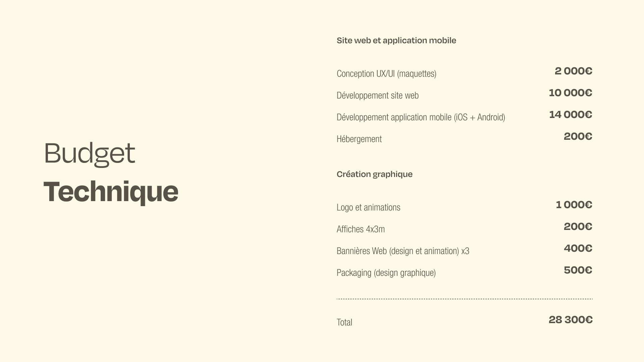This screenshot has width=644, height=362.
Task: Click the "Budget" title word
Action: (89, 154)
